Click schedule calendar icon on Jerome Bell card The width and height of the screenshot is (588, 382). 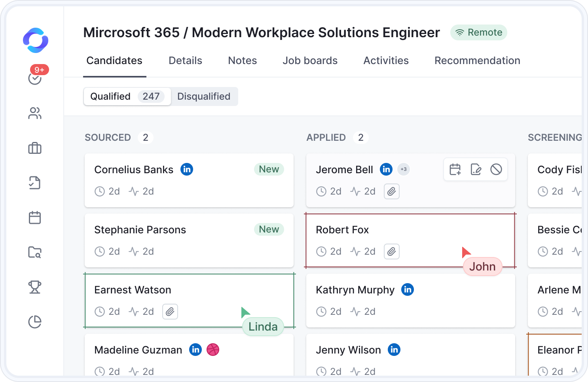point(455,170)
